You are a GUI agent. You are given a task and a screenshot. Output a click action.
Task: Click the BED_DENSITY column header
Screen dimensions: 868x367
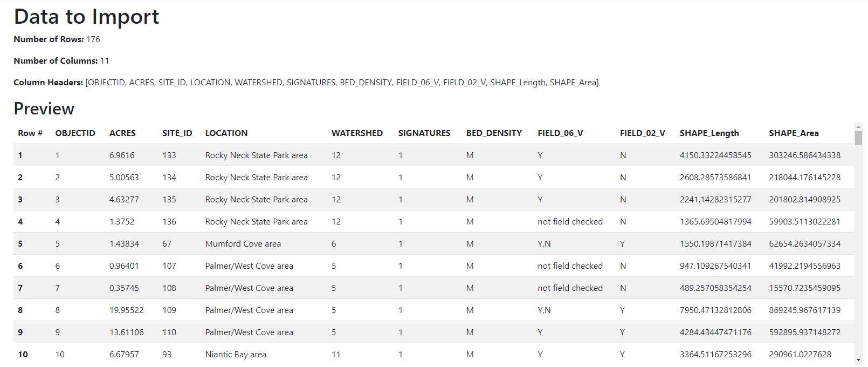[494, 133]
